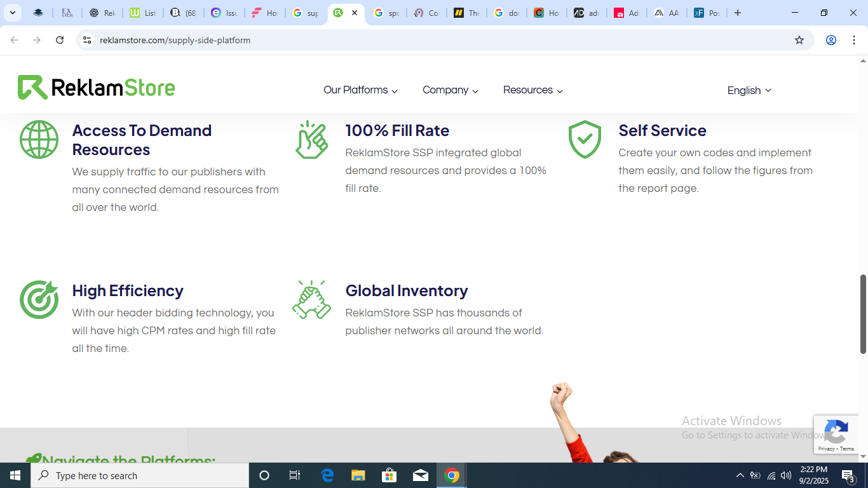Click the shield checkmark icon beside Self Service
The image size is (868, 488).
[x=585, y=139]
